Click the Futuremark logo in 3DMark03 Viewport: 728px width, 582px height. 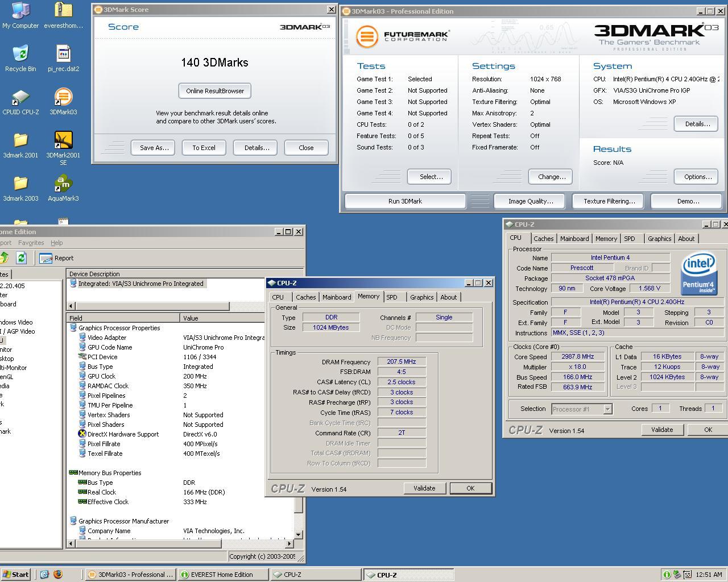[x=403, y=36]
